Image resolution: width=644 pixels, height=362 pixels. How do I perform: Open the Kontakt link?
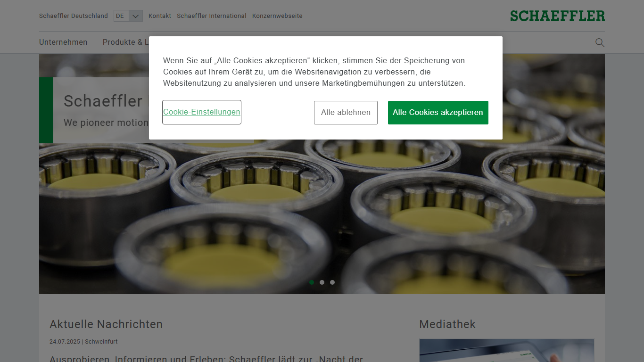pyautogui.click(x=160, y=16)
